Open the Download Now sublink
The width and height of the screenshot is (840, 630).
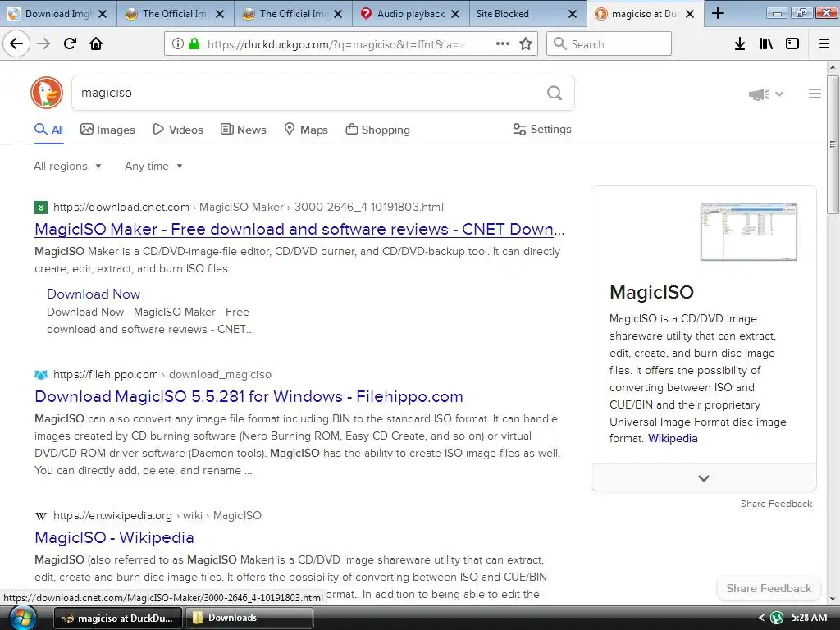pyautogui.click(x=94, y=294)
